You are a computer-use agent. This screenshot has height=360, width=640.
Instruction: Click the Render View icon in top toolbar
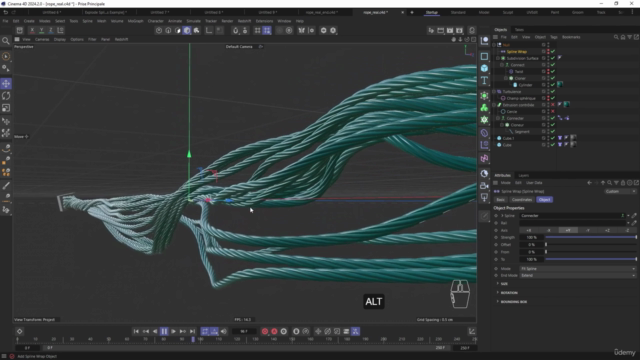pos(440,30)
